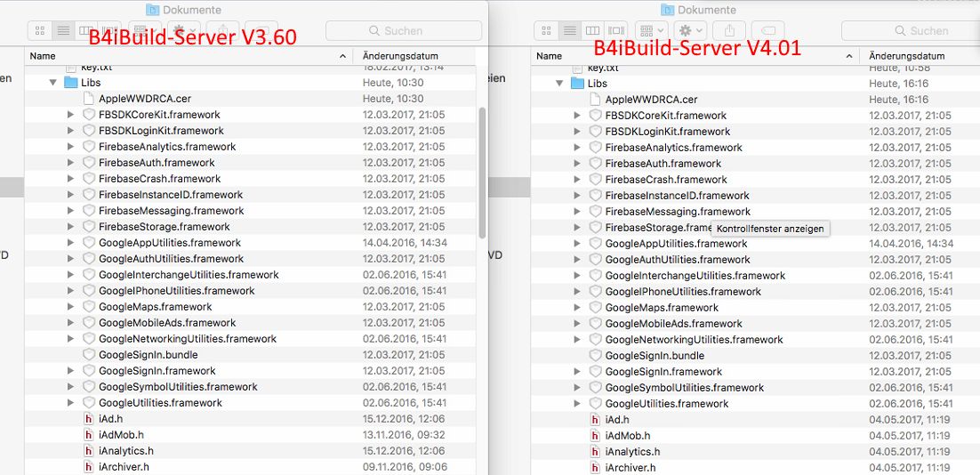Select Libs folder icon in left window
Screen dimensions: 980x475
(70, 83)
